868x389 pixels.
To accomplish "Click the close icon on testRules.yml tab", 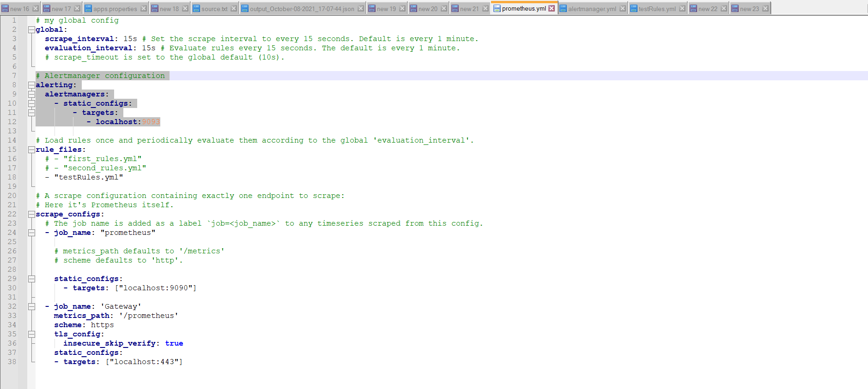I will coord(682,8).
